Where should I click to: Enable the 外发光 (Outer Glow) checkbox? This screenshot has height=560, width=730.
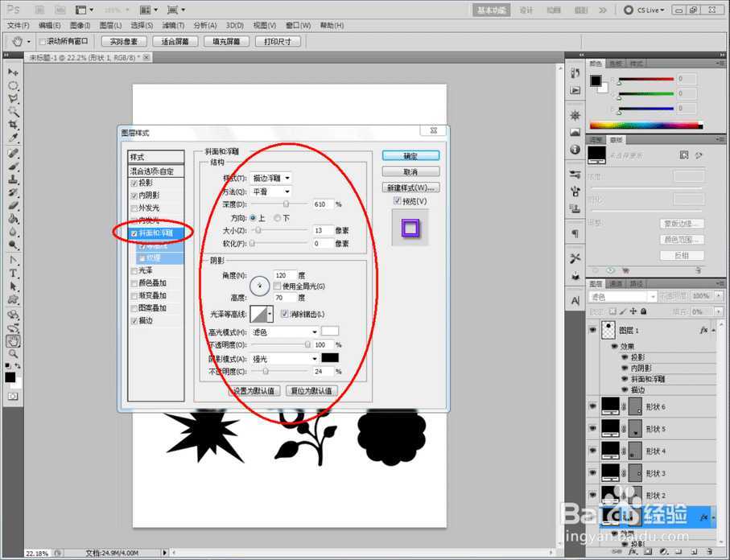(x=134, y=208)
